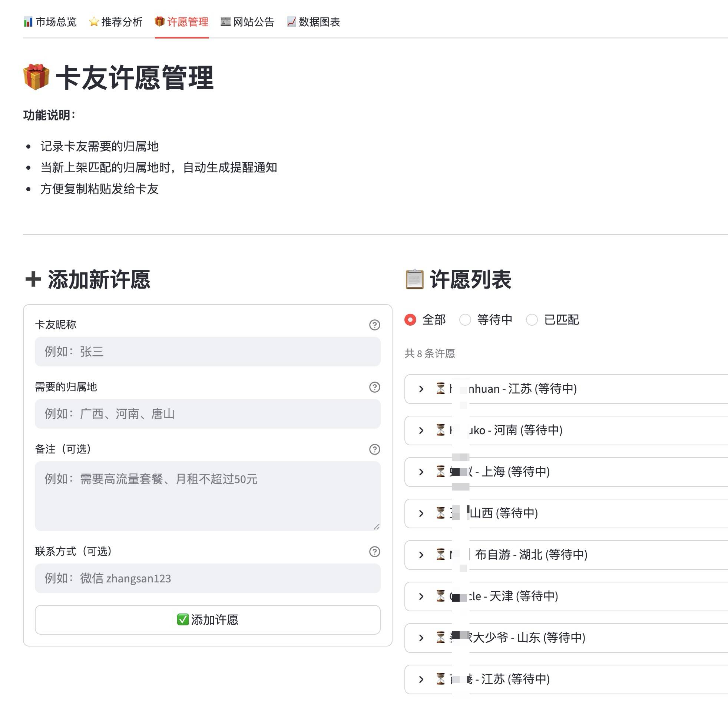Click help icon beside 卡友昵称 field

point(374,325)
